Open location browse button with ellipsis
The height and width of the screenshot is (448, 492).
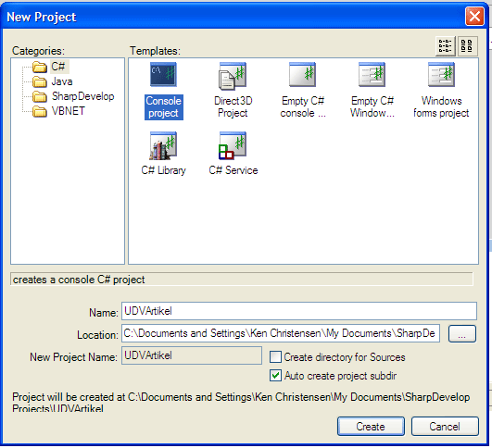tap(461, 333)
